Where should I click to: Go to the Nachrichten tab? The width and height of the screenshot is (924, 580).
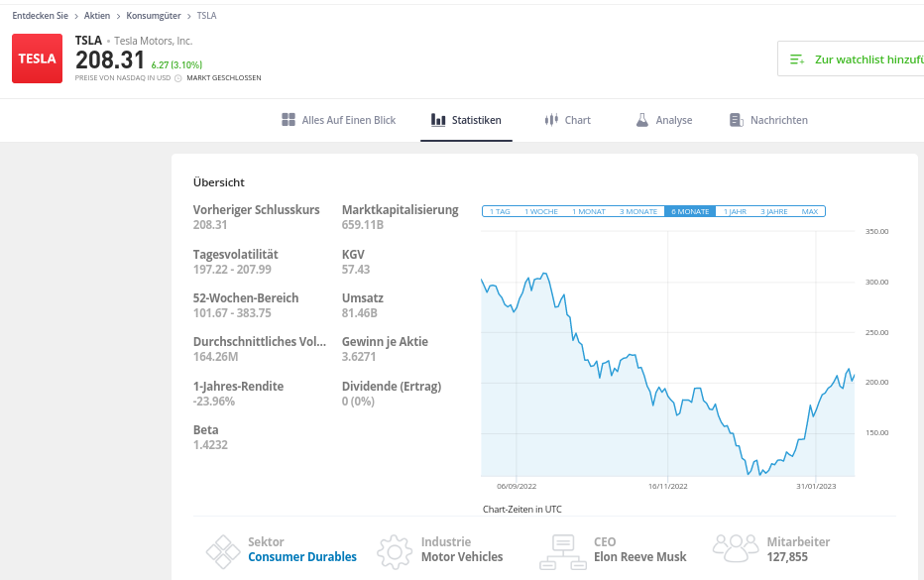(x=768, y=120)
